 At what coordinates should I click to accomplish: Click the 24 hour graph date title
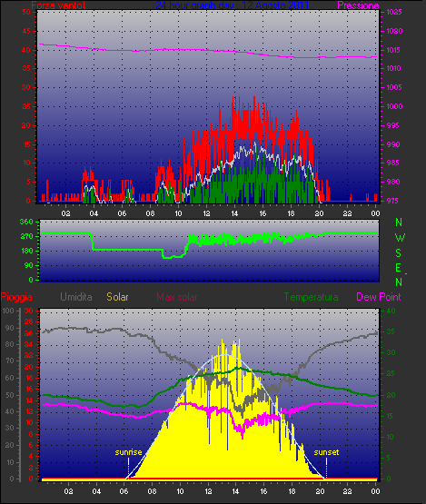tap(233, 5)
